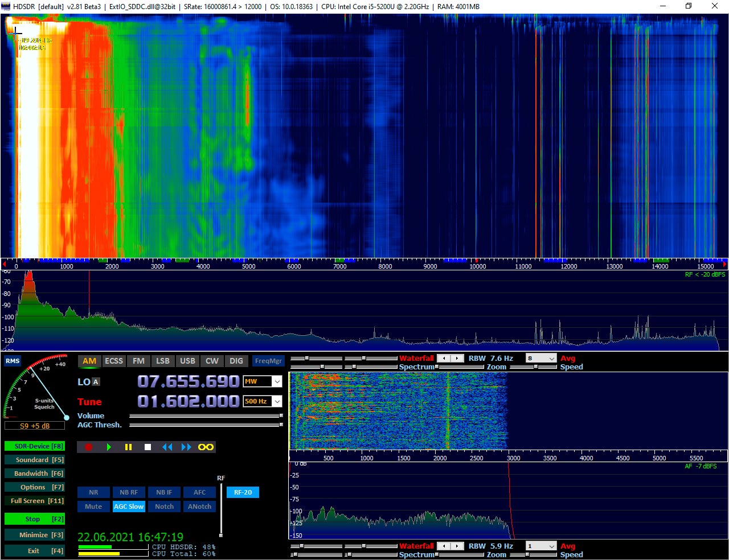Adjust the upper Zoom slider
The image size is (729, 560).
point(461,367)
